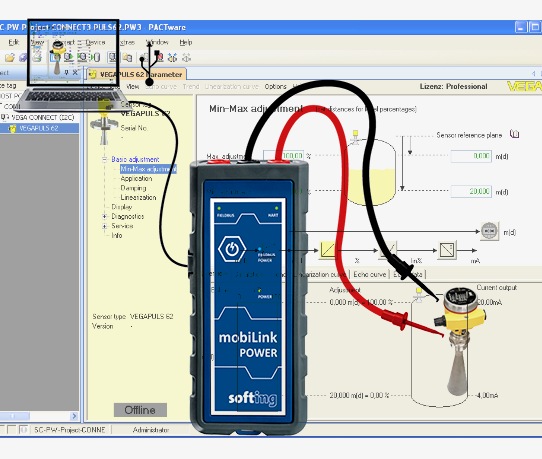Pin the Project panel with the pushpin icon
This screenshot has width=542, height=459.
coord(67,73)
